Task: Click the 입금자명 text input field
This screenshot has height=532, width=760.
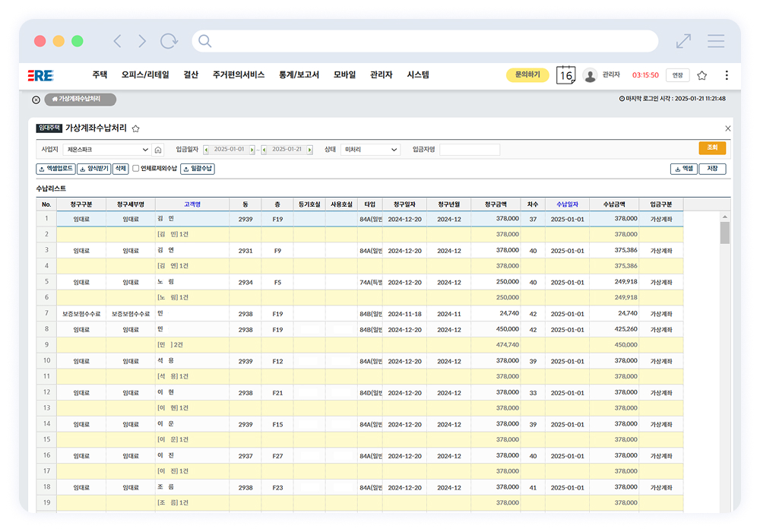Action: [x=470, y=150]
